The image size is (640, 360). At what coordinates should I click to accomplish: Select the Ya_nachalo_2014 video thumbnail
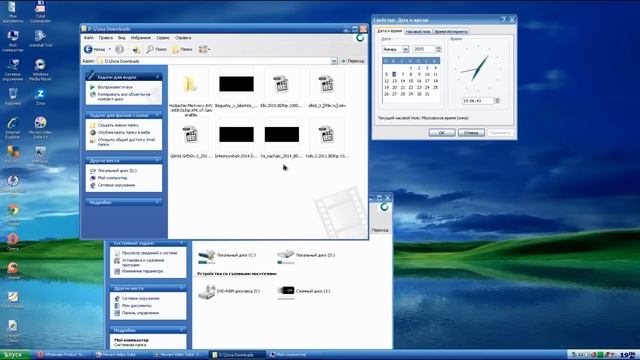coord(282,134)
